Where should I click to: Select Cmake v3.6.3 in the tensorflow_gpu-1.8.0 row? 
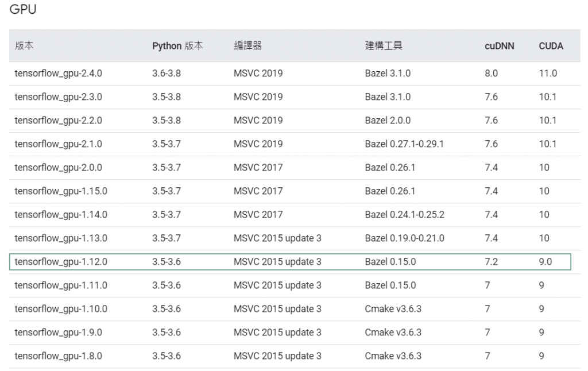click(x=393, y=357)
